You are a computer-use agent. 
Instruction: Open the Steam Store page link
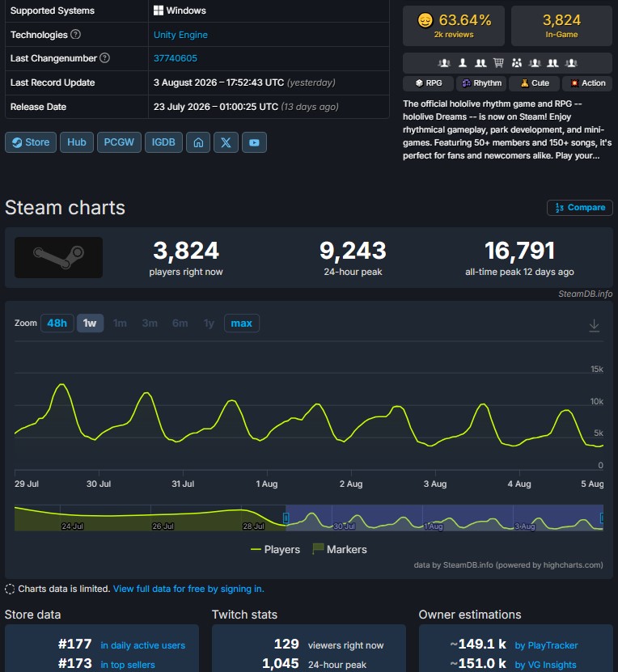(x=31, y=142)
